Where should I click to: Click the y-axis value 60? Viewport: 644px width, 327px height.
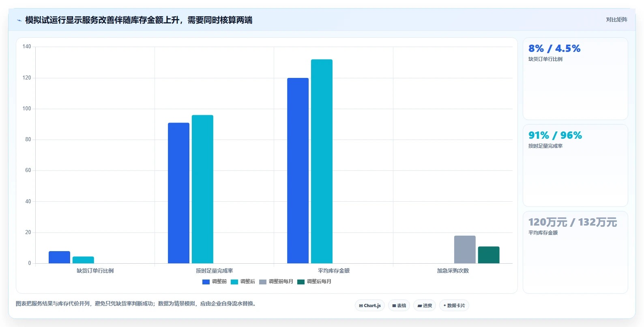click(x=28, y=170)
